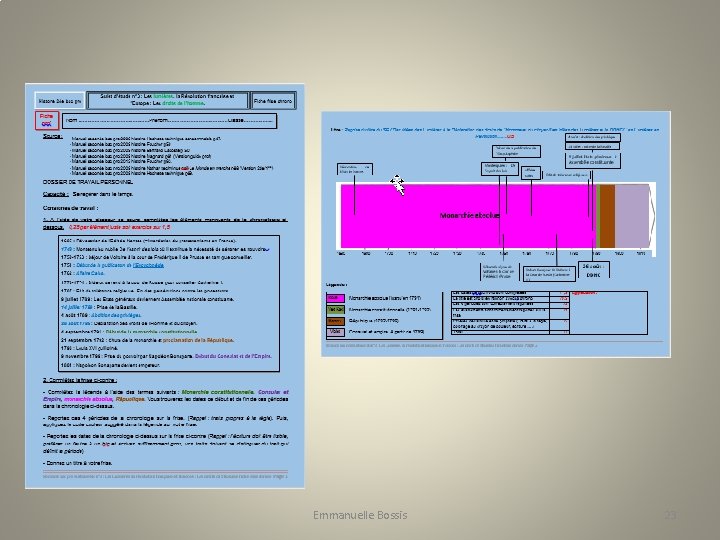Screen dimensions: 720x540
Task: Click the 'Légende :' label under the frieze
Action: (337, 285)
